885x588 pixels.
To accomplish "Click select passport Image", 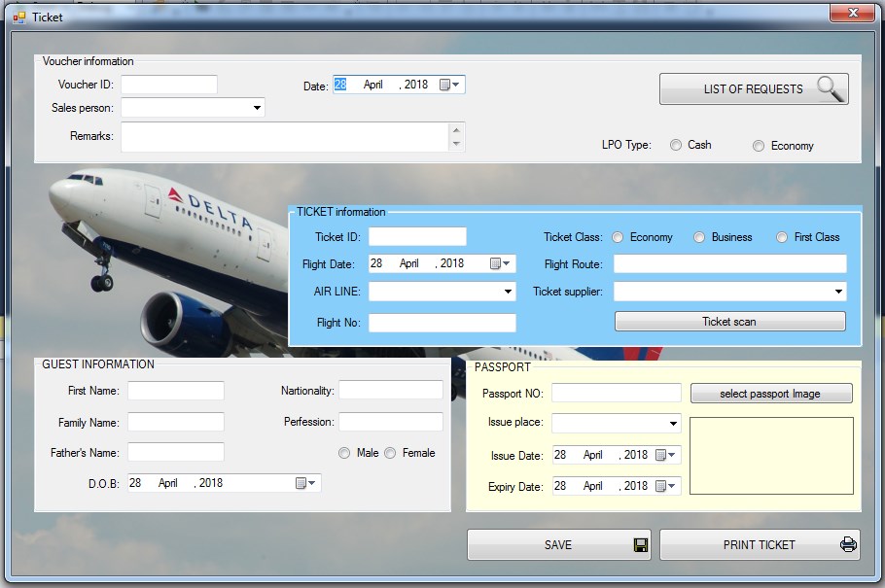I will pyautogui.click(x=771, y=393).
